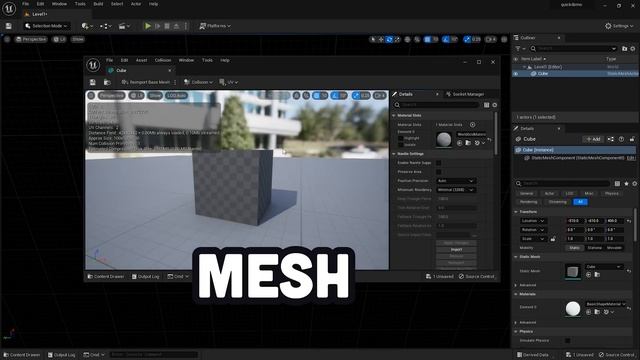Toggle scale lock icon in Transform
Screen dimensions: 640x360
553,239
